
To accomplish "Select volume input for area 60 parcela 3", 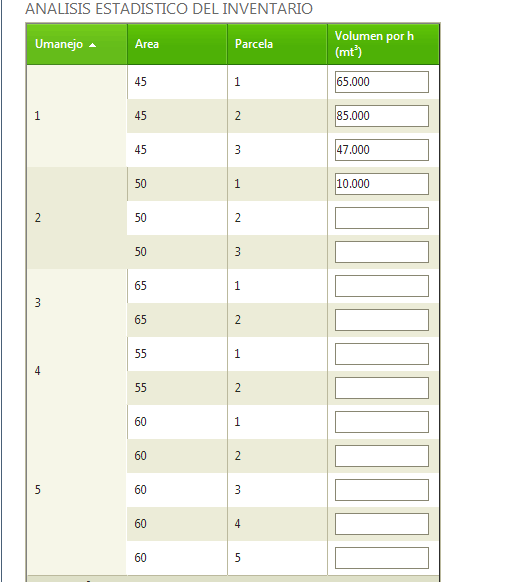I will (381, 490).
